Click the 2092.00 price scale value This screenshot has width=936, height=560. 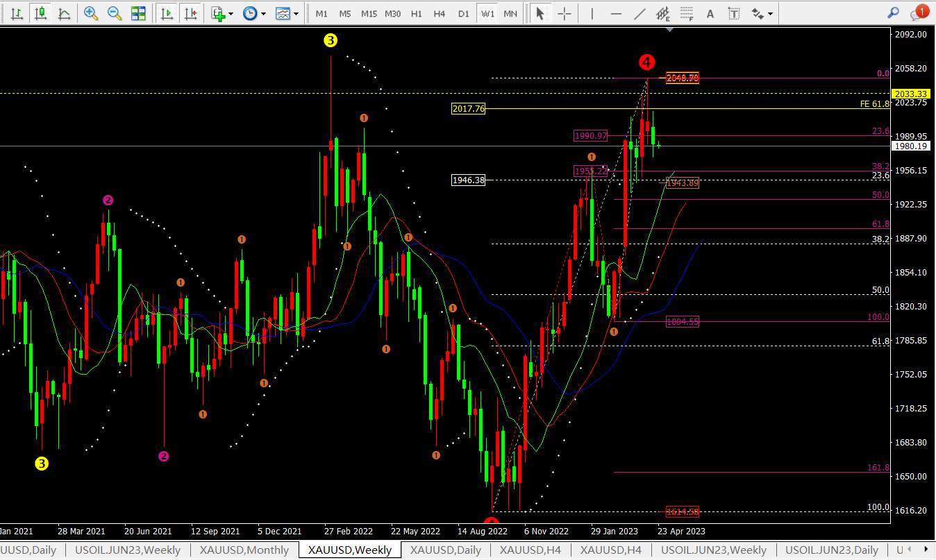pyautogui.click(x=912, y=35)
